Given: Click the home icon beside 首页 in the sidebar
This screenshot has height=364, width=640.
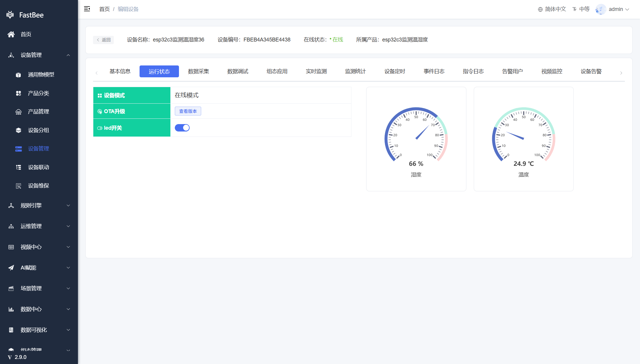Looking at the screenshot, I should [x=11, y=34].
